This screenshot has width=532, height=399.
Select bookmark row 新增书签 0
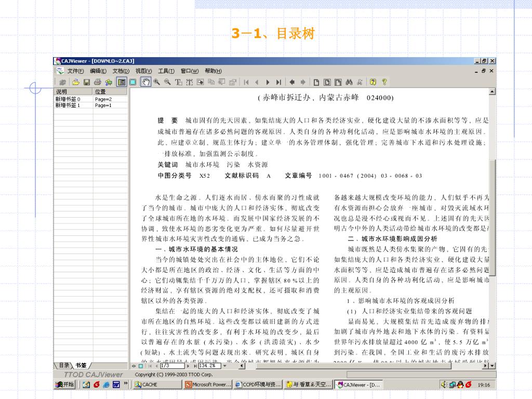click(90, 99)
